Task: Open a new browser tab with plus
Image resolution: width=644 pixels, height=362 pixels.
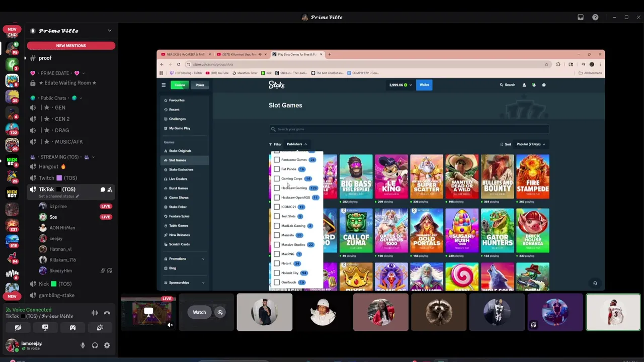Action: (x=330, y=54)
